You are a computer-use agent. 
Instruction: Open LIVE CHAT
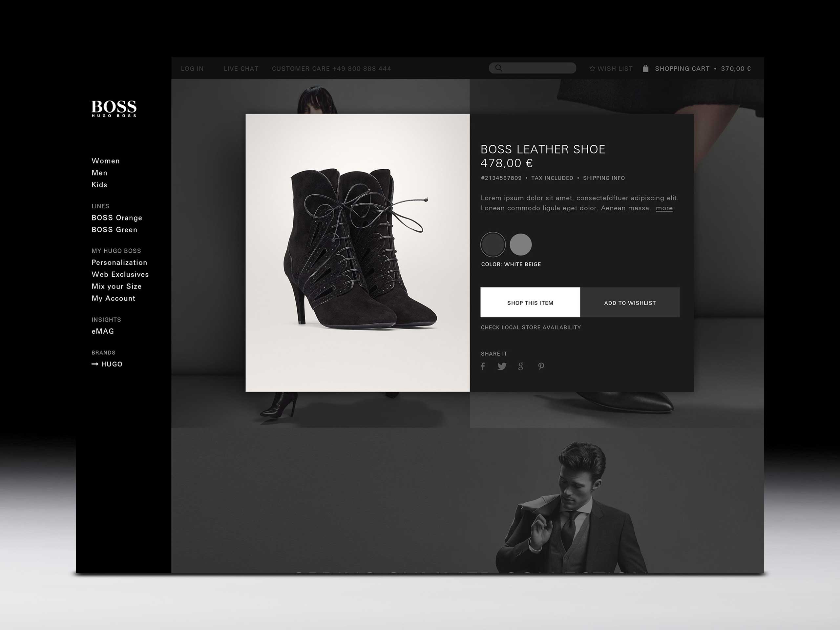point(241,69)
